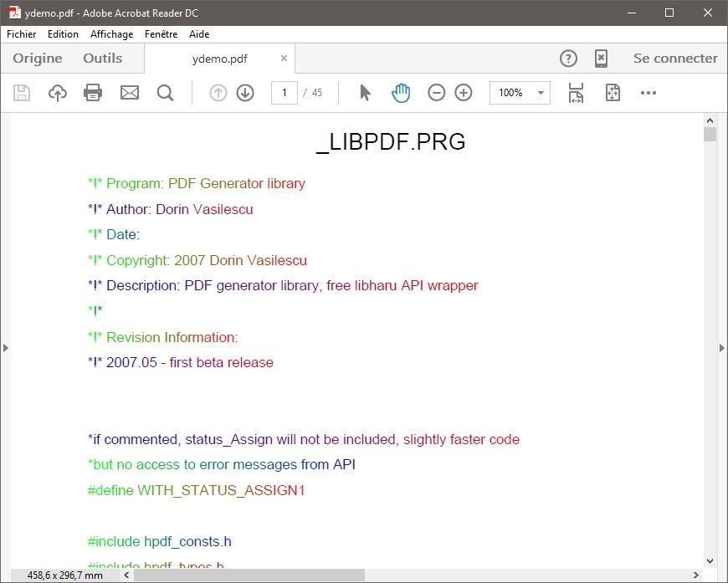Screen dimensions: 728x583
Task: Click the vertical scrollbar thumb
Action: pos(710,134)
